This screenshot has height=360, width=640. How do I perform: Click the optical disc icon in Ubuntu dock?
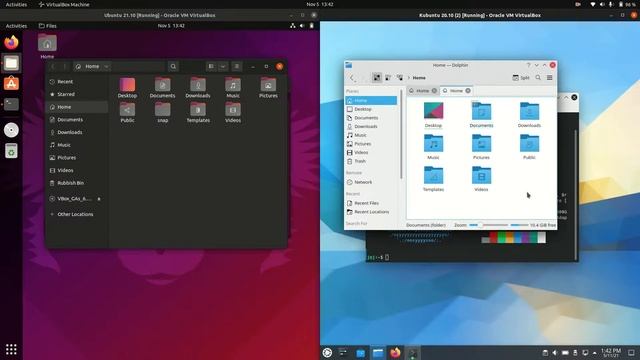pos(11,130)
